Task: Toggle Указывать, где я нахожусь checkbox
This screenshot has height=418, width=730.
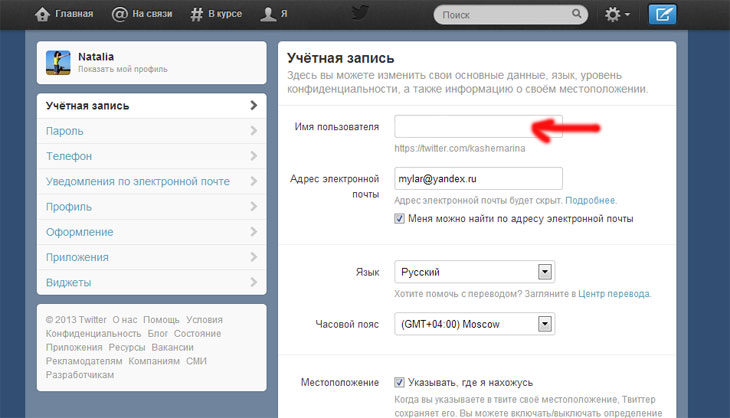Action: pyautogui.click(x=399, y=383)
